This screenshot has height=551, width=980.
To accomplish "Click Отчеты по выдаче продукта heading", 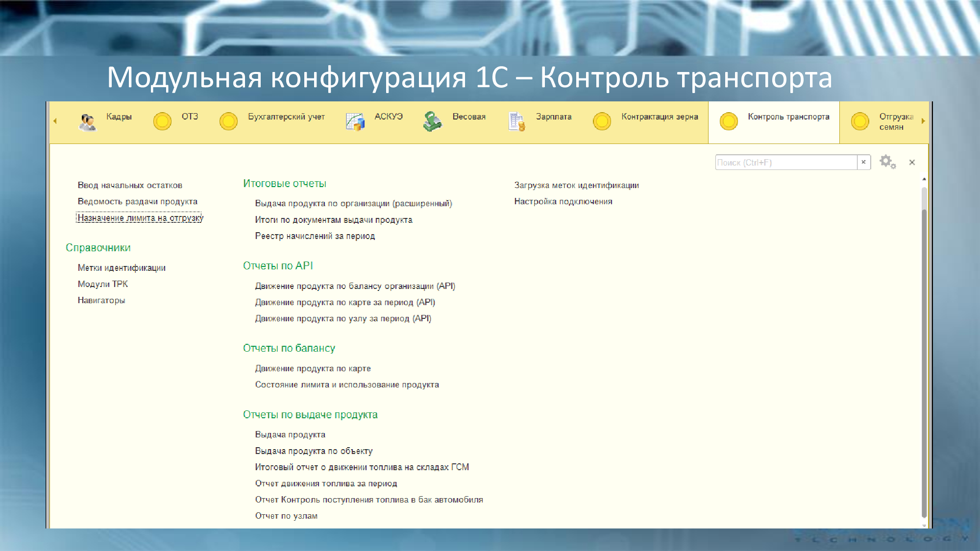I will click(x=310, y=415).
